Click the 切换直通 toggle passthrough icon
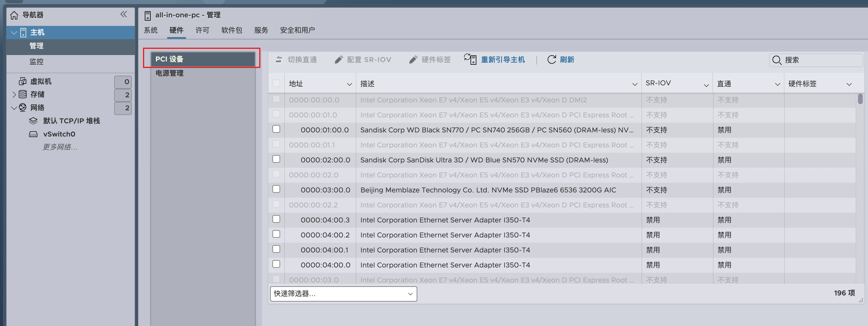Viewport: 868px width, 326px height. 279,60
